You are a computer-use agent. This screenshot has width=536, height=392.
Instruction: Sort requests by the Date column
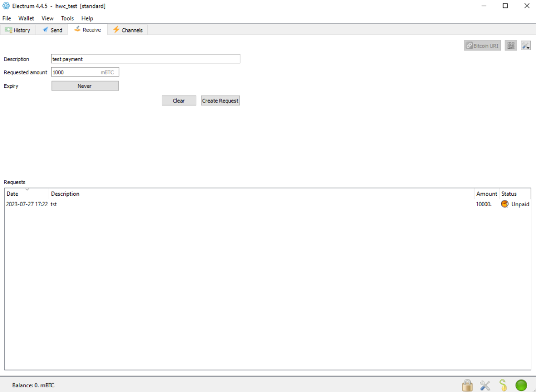27,194
